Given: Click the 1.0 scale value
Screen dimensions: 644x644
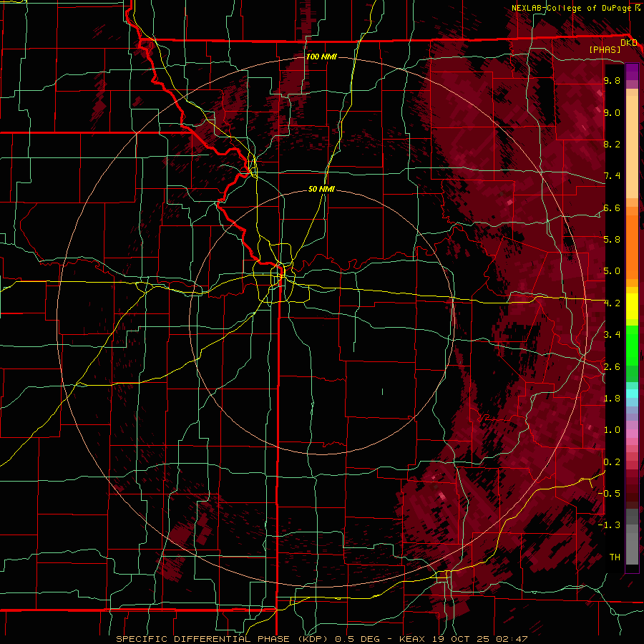Looking at the screenshot, I should pos(612,430).
